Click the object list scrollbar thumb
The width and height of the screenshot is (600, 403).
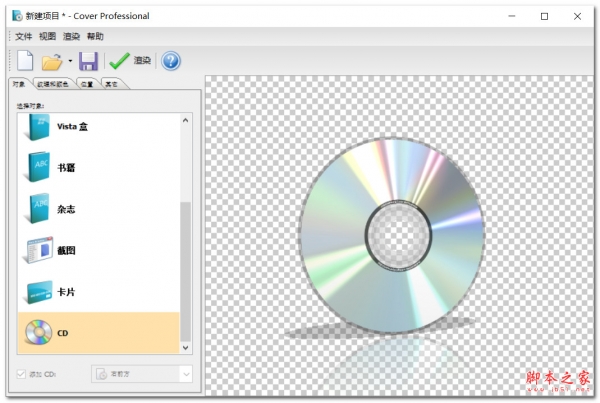(186, 271)
